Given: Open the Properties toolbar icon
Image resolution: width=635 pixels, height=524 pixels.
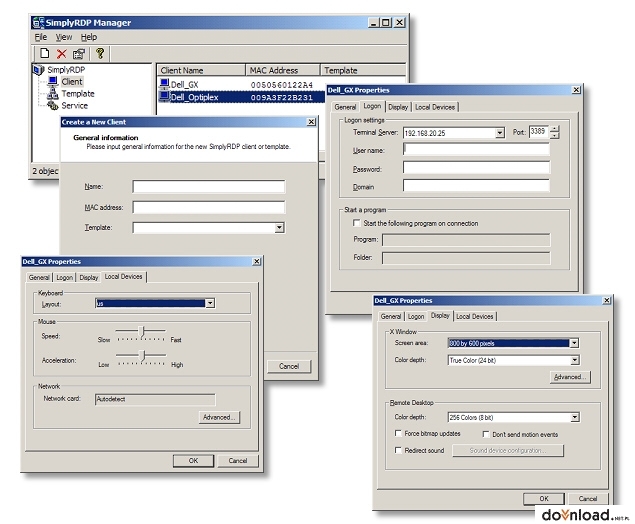Looking at the screenshot, I should [79, 53].
